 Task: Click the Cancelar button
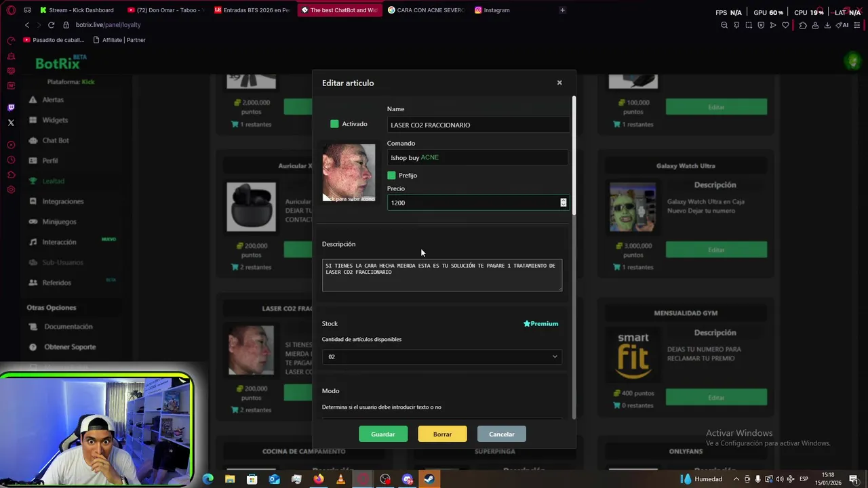[502, 434]
